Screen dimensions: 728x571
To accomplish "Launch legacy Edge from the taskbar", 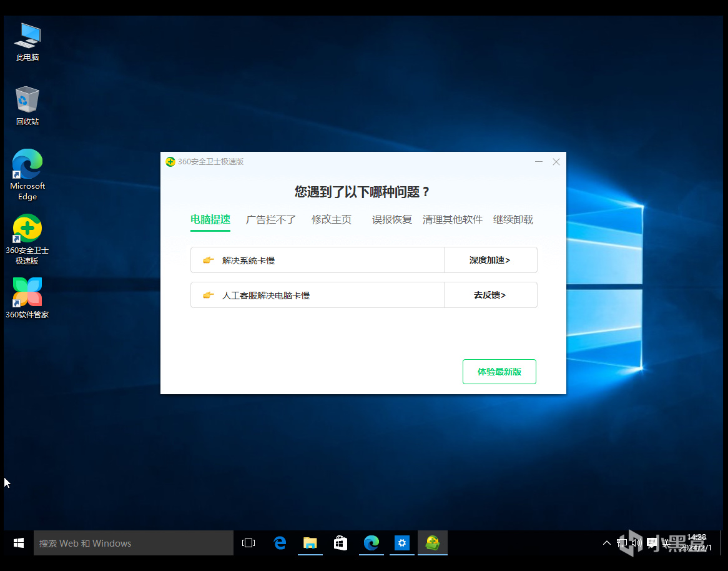I will point(280,543).
